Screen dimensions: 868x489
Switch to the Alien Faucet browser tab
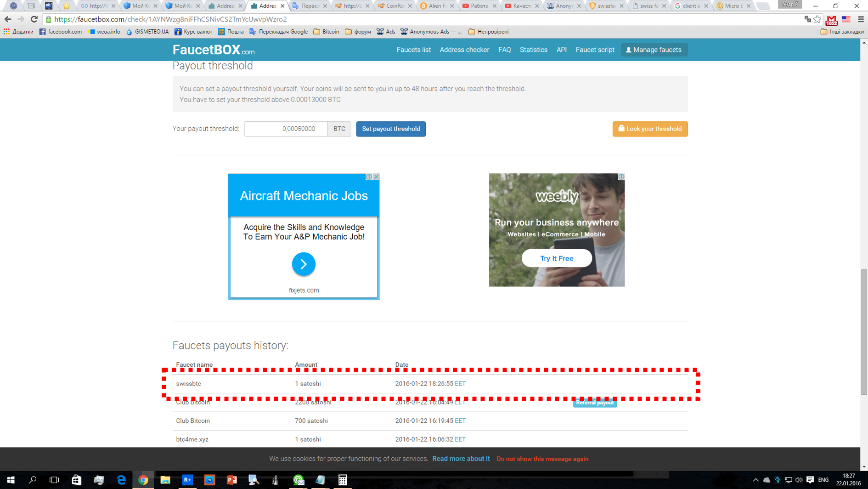pyautogui.click(x=436, y=6)
